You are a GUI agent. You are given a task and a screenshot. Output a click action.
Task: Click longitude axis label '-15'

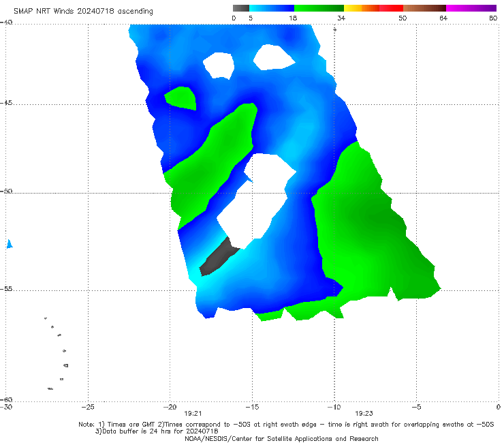(252, 407)
